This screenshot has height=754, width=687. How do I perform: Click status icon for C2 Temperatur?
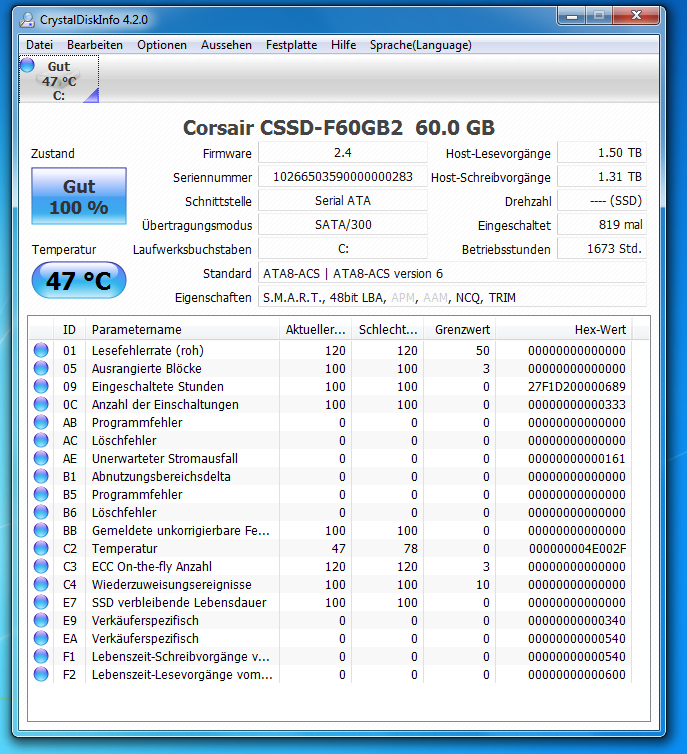tap(41, 548)
